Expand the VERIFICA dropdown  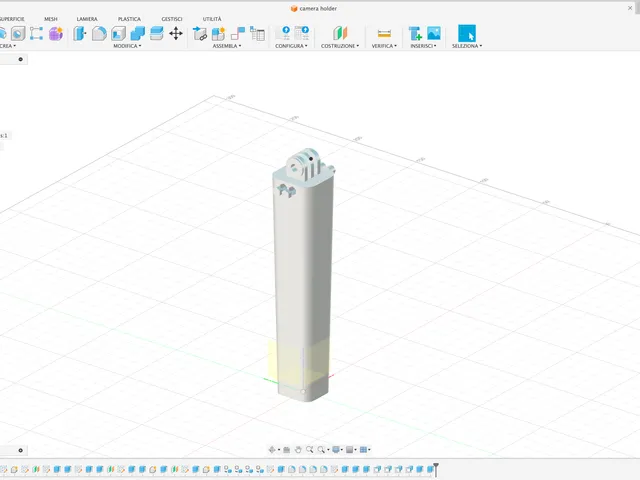(384, 46)
